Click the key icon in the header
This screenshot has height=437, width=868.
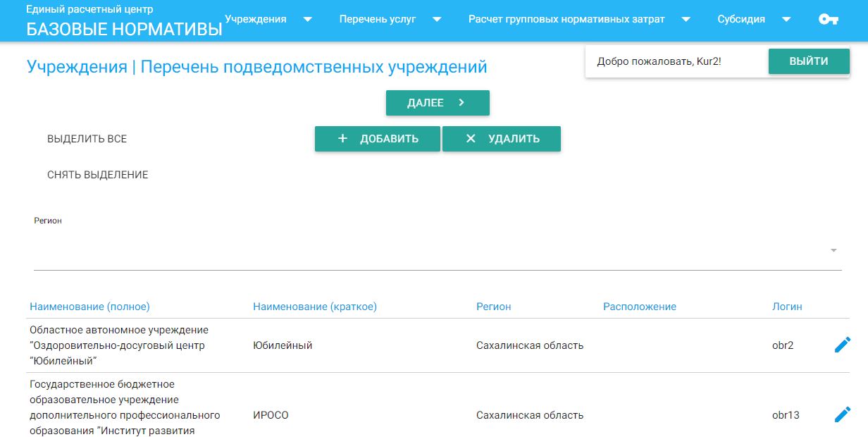[x=828, y=20]
